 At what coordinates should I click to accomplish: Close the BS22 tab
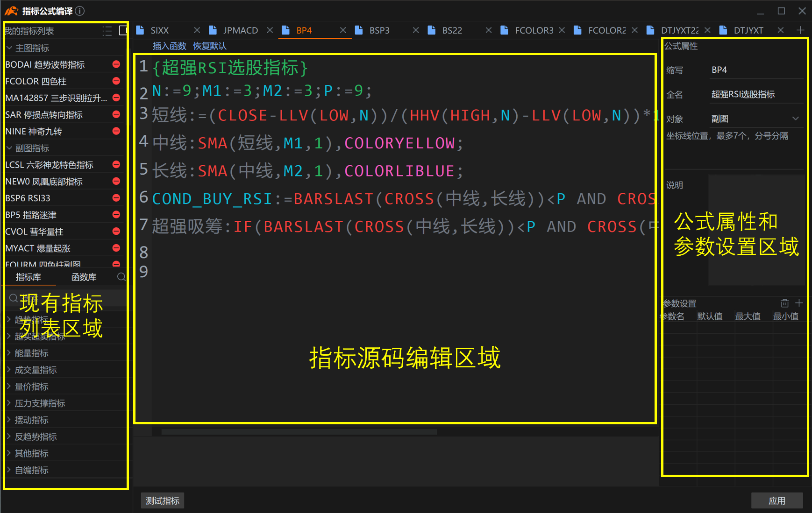pos(489,30)
